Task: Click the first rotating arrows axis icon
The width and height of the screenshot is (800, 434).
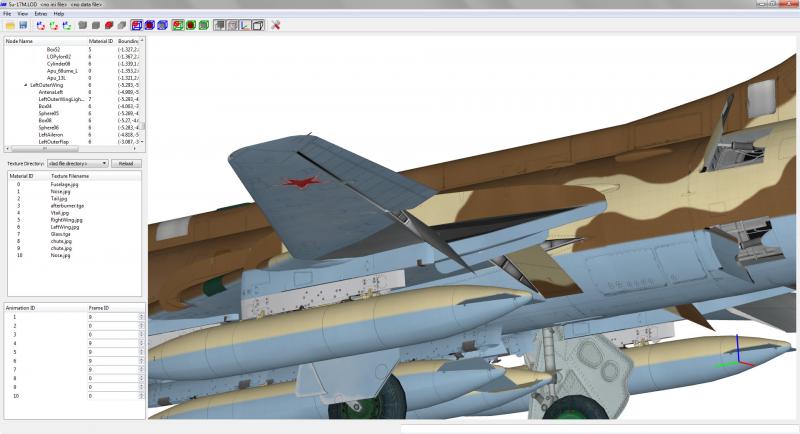Action: point(41,25)
